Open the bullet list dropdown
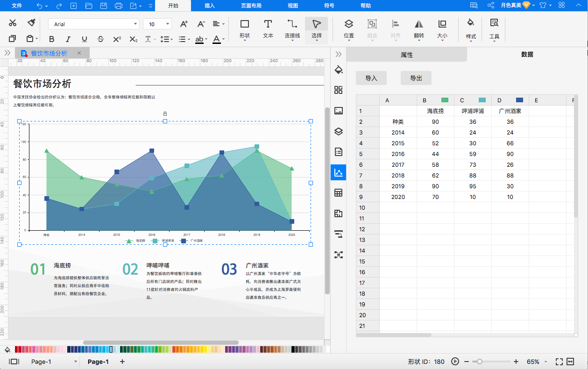This screenshot has height=369, width=588. tap(184, 39)
